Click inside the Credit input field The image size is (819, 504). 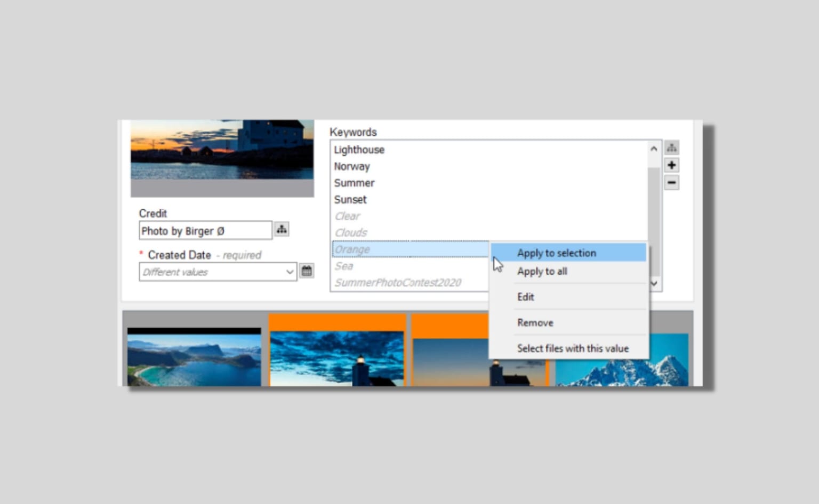pos(205,231)
